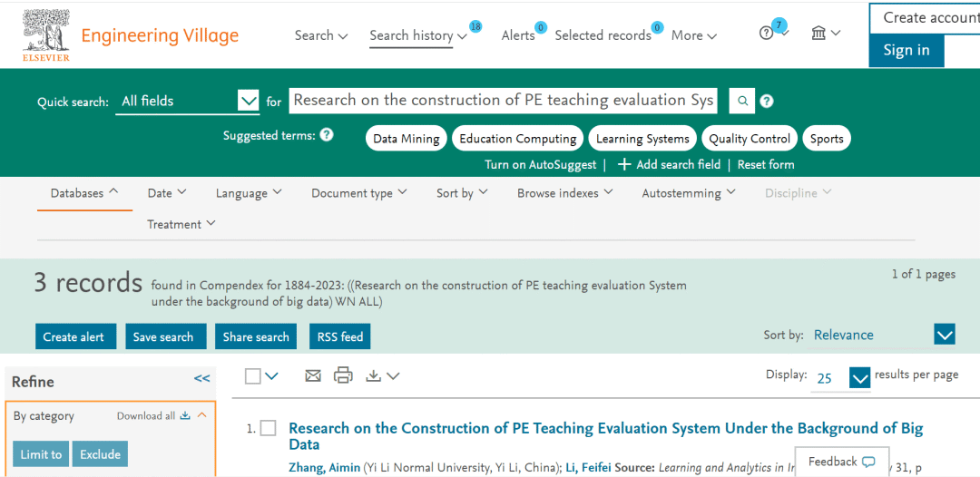Screen dimensions: 980x477
Task: Click the Limit to button
Action: 41,454
